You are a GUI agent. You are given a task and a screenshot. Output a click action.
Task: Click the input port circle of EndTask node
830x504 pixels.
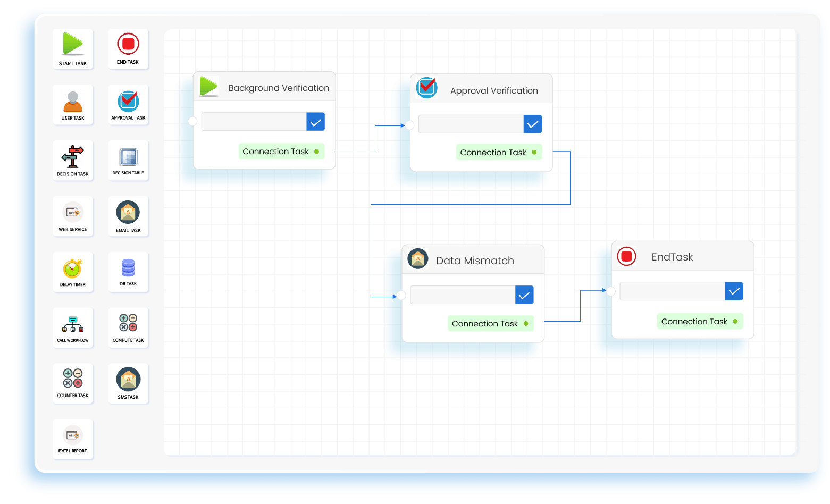(611, 291)
